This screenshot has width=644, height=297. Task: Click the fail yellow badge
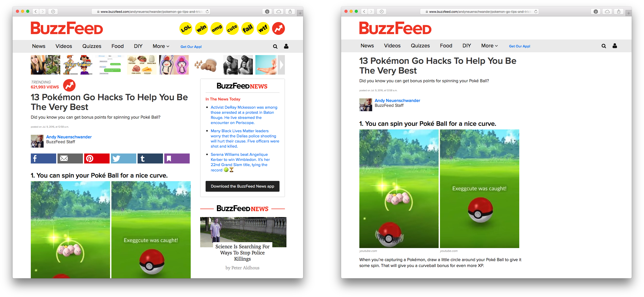point(248,28)
